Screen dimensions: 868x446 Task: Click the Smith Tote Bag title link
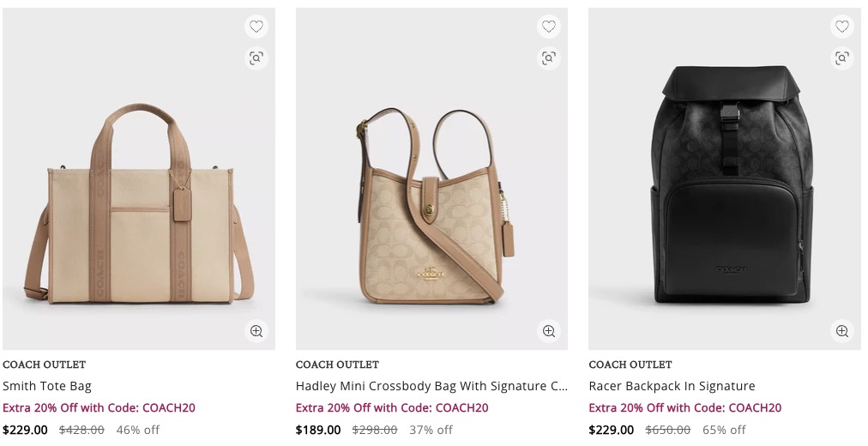coord(47,386)
